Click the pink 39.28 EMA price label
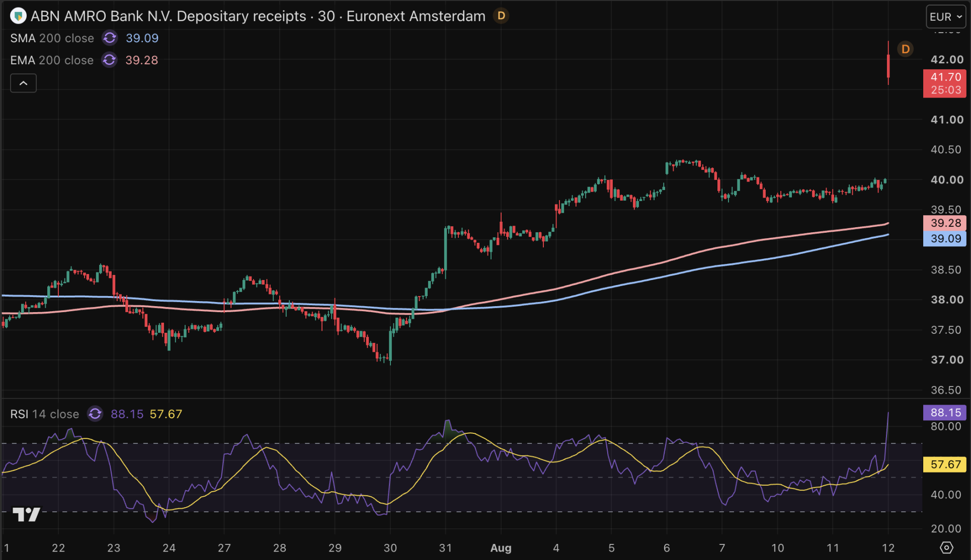 point(945,223)
